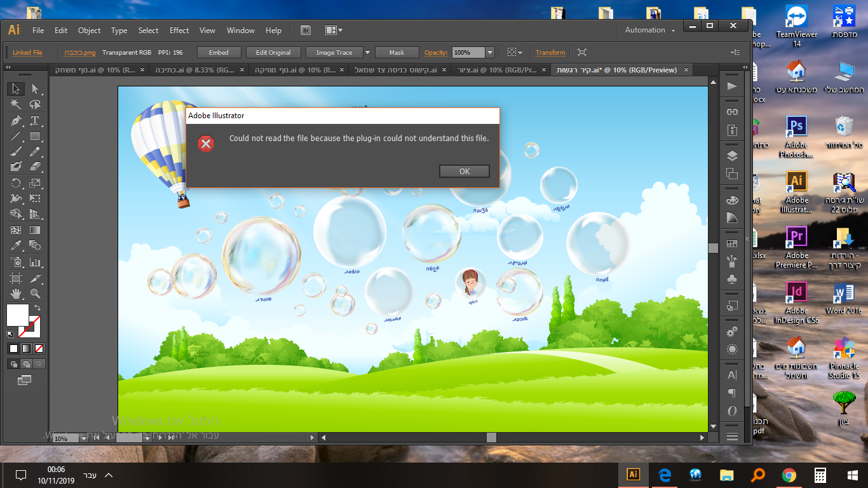Choose the Lasso tool
868x488 pixels.
tap(35, 104)
